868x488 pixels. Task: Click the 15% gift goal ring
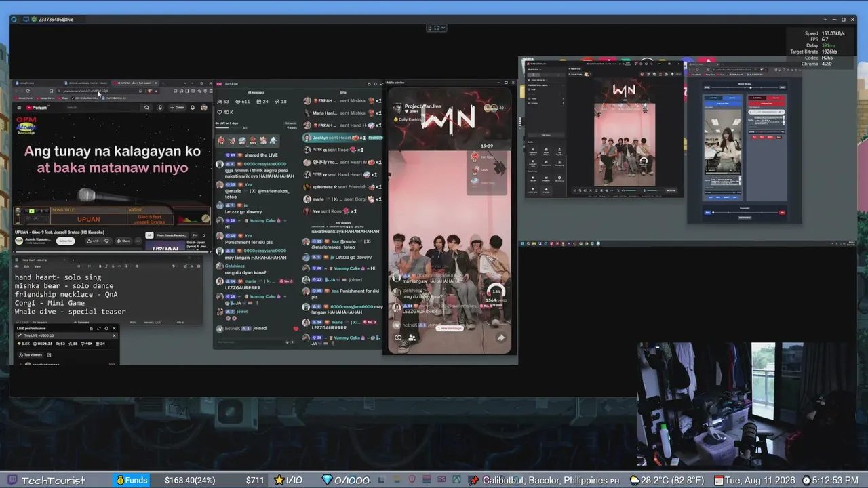pos(496,292)
